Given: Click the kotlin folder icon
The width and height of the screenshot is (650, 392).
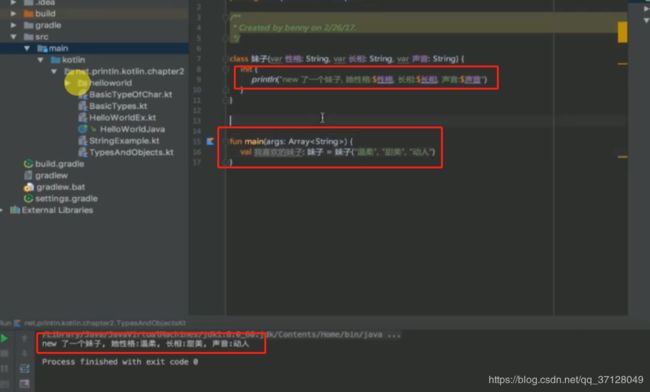Looking at the screenshot, I should click(56, 60).
